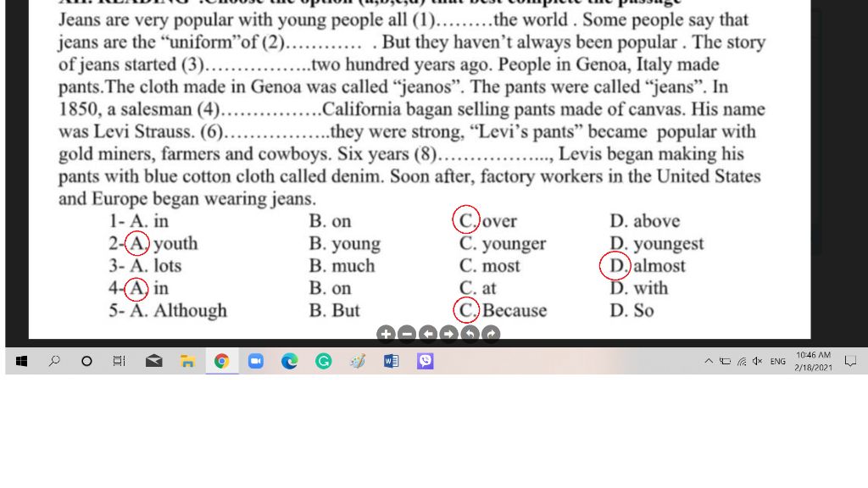Click the year "1850" in the passage
The width and height of the screenshot is (868, 488).
(80, 109)
